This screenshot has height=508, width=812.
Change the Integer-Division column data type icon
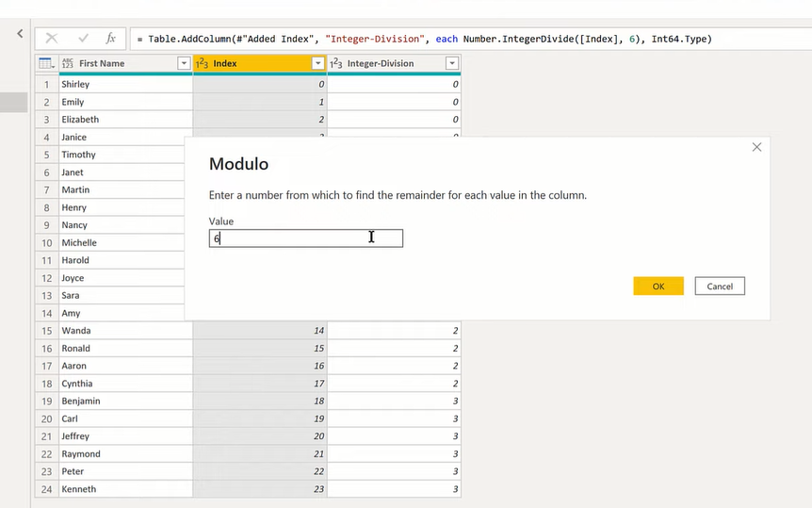pos(335,63)
